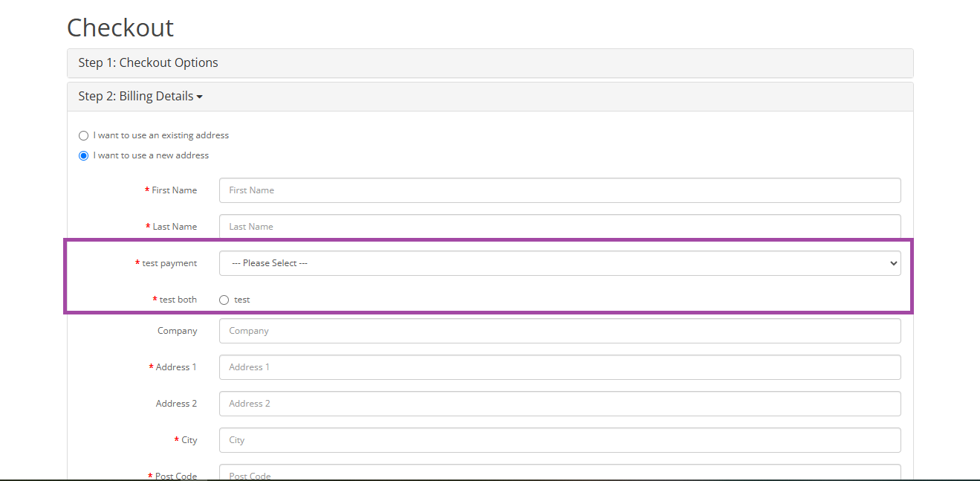Click the "Last Name" field label
Image resolution: width=980 pixels, height=481 pixels.
(175, 227)
